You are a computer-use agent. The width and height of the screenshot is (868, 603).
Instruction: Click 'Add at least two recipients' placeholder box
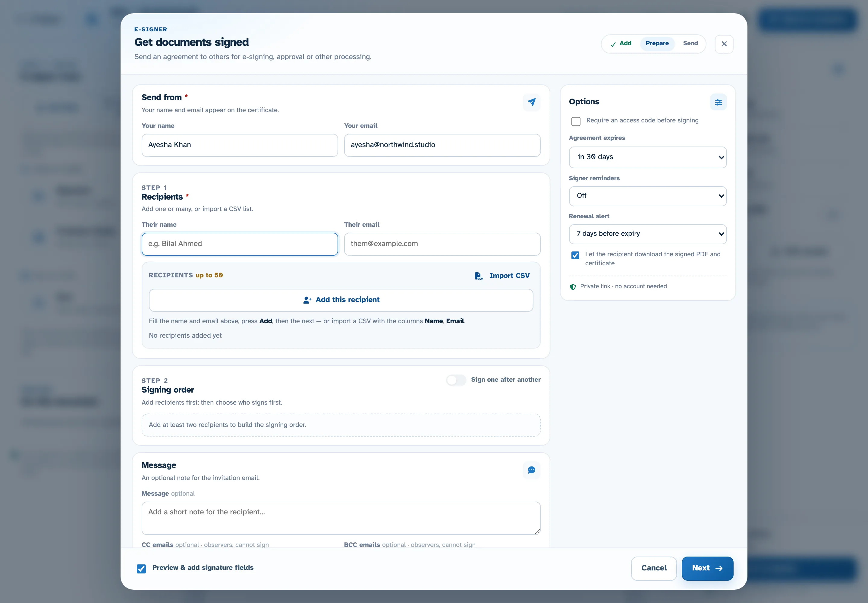tap(341, 425)
